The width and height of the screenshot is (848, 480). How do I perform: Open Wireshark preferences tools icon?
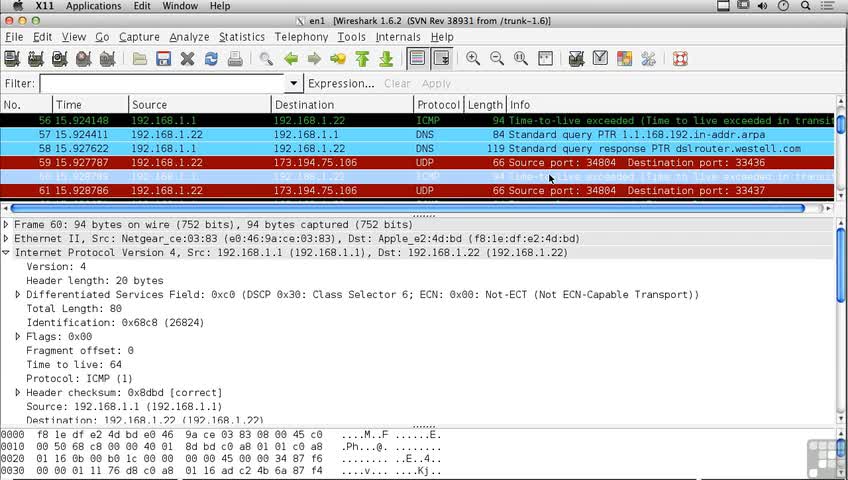[x=648, y=58]
